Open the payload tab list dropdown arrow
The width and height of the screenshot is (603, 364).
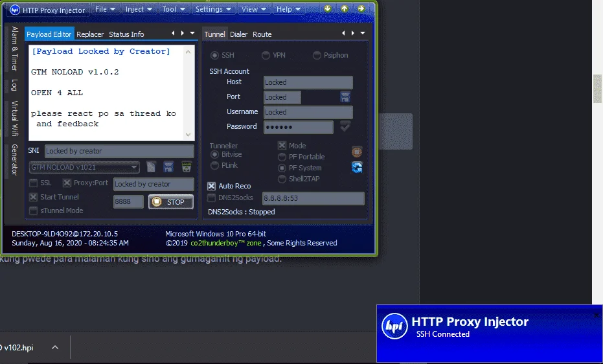192,34
